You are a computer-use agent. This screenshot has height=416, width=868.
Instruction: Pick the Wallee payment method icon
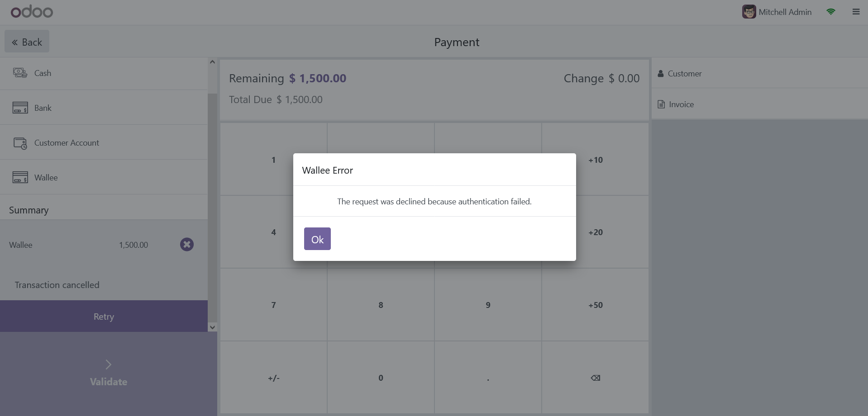click(x=20, y=177)
